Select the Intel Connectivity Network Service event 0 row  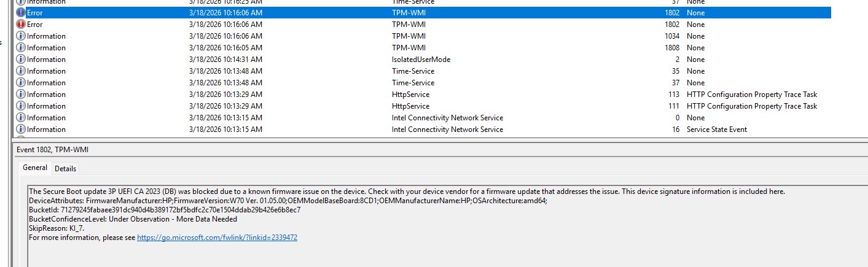click(447, 118)
